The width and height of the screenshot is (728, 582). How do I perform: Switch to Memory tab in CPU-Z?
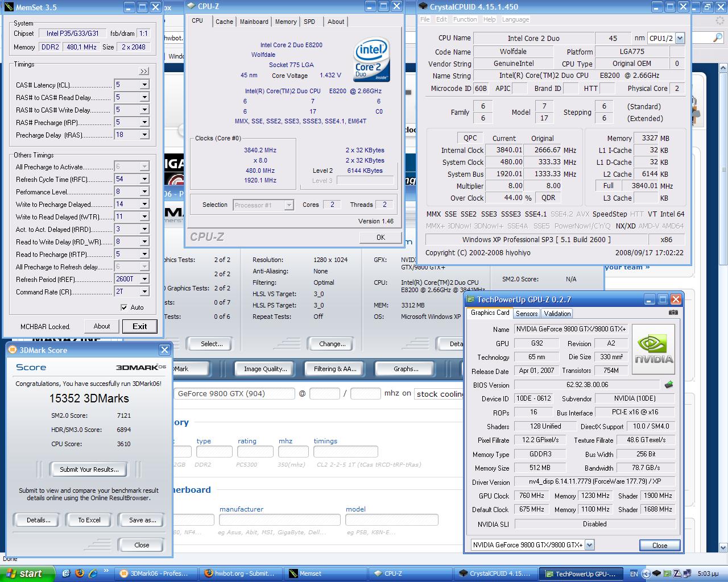click(286, 22)
